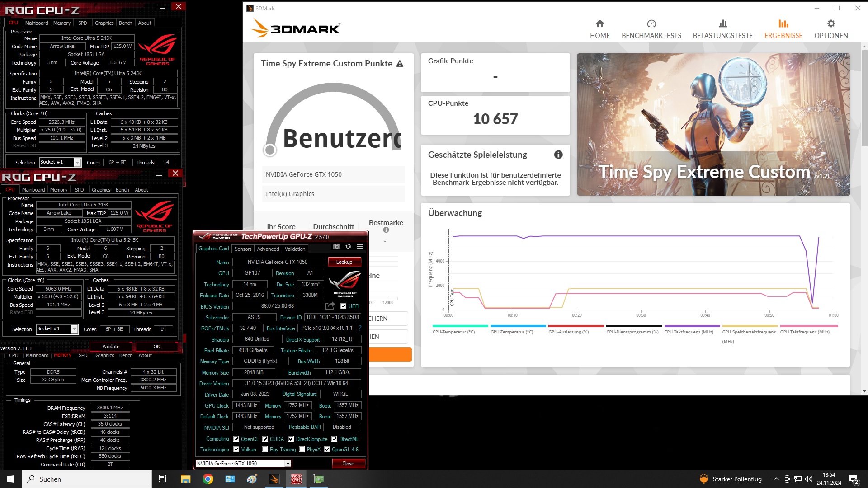Click volume speaker icon in tray
The image size is (868, 488).
click(809, 479)
